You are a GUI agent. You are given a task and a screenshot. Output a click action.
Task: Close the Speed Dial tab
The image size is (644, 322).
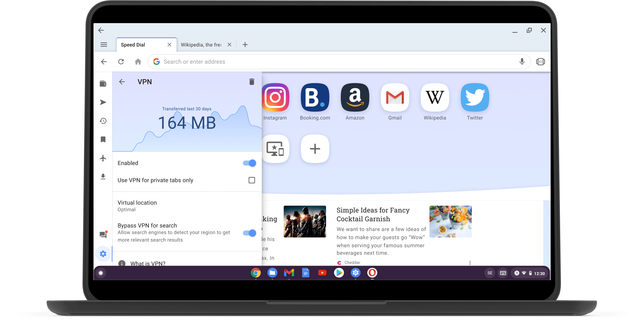(169, 45)
